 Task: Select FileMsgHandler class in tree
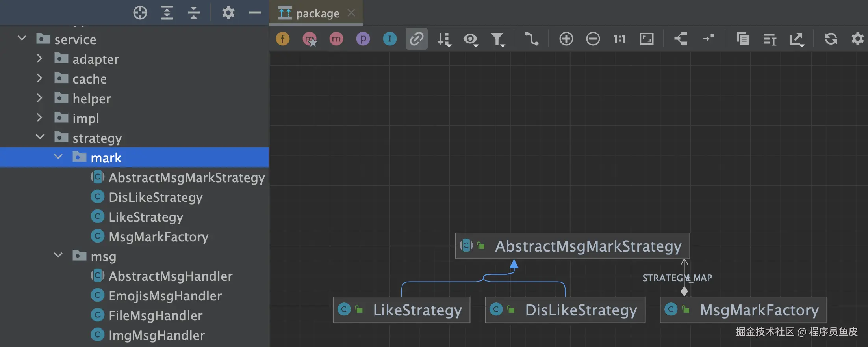point(156,315)
